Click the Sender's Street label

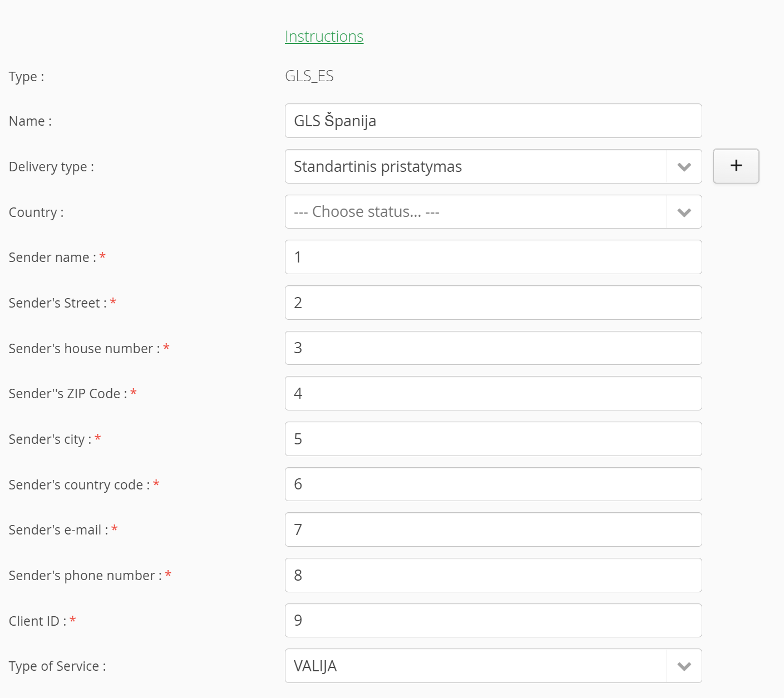tap(62, 303)
